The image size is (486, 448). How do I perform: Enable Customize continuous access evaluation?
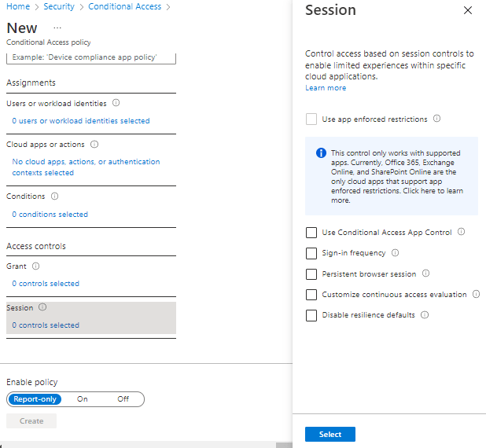311,295
